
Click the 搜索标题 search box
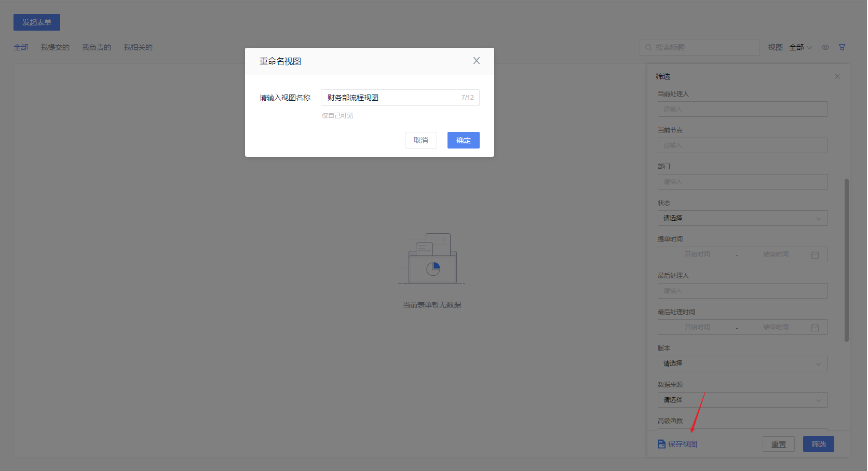[699, 47]
